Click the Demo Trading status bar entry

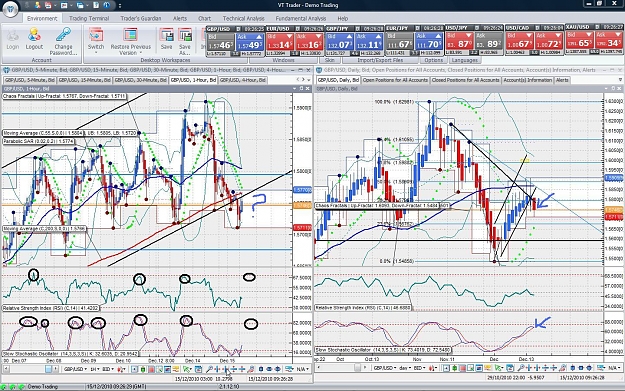click(x=42, y=387)
